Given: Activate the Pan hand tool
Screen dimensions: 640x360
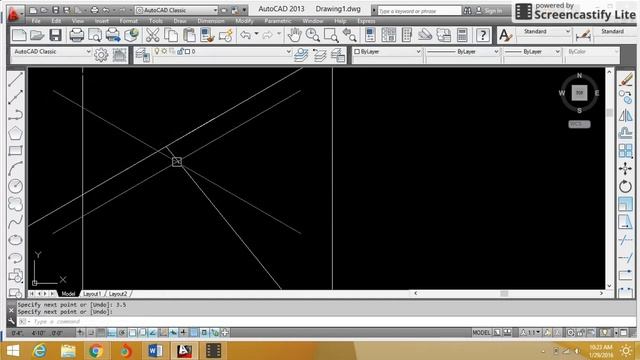Looking at the screenshot, I should click(294, 35).
